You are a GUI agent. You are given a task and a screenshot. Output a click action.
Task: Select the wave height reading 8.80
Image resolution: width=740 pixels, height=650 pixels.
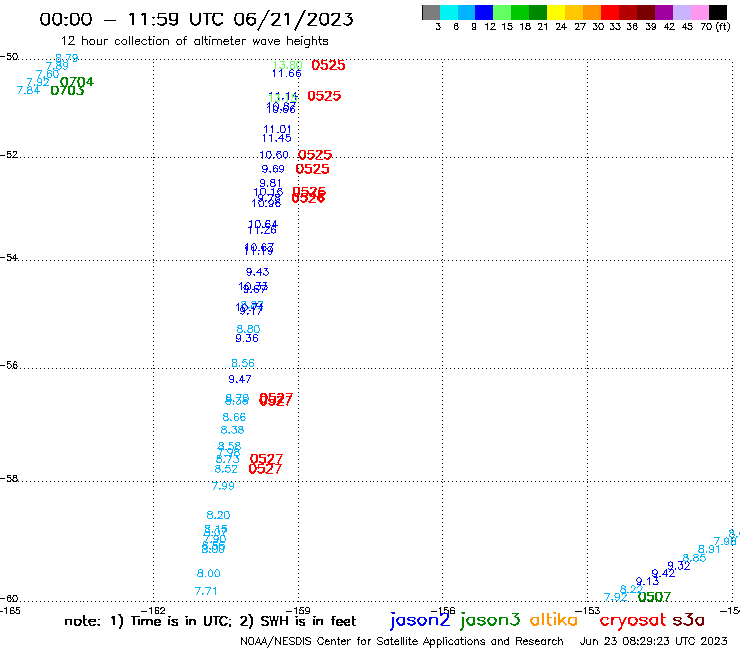coord(248,329)
